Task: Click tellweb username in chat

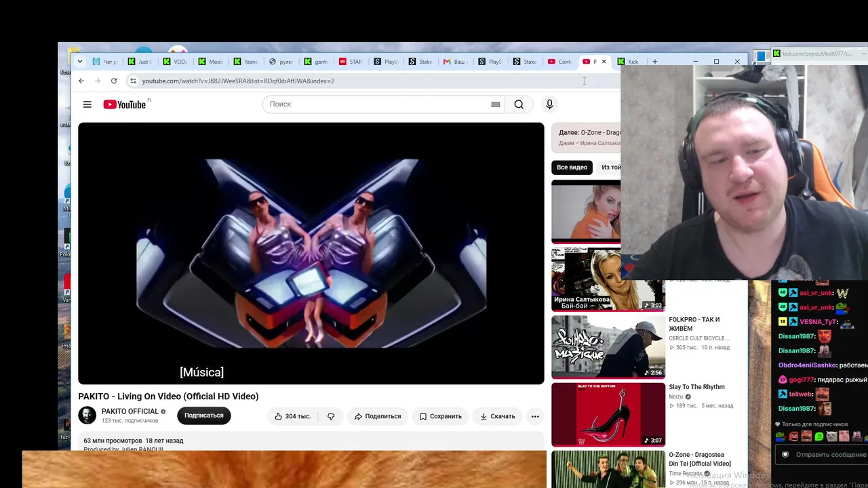Action: click(801, 394)
